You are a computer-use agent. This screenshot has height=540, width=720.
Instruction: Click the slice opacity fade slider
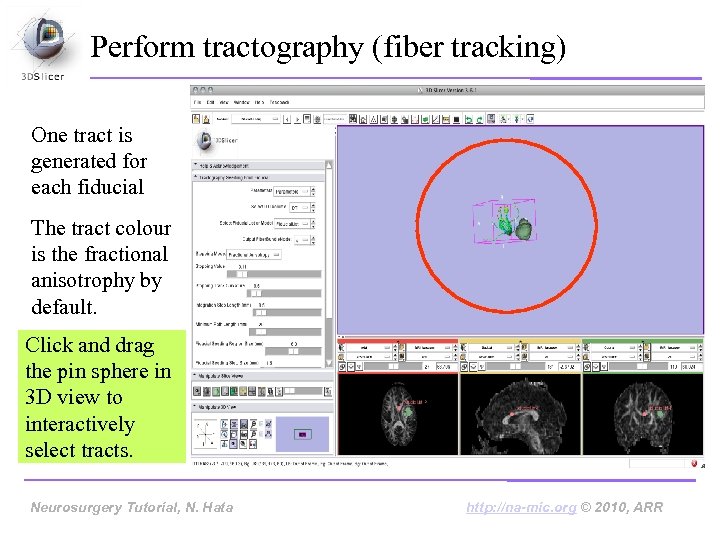[x=303, y=391]
